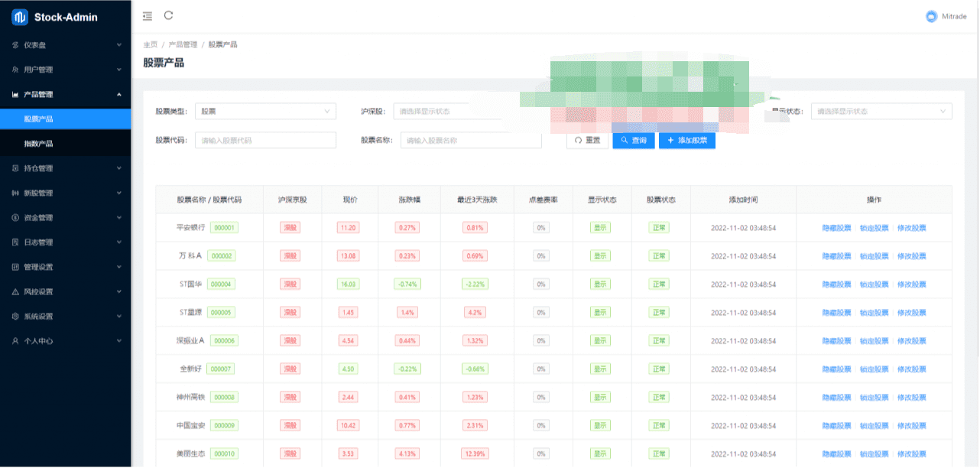
Task: Click the 风控设置 warning icon in sidebar
Action: [16, 292]
